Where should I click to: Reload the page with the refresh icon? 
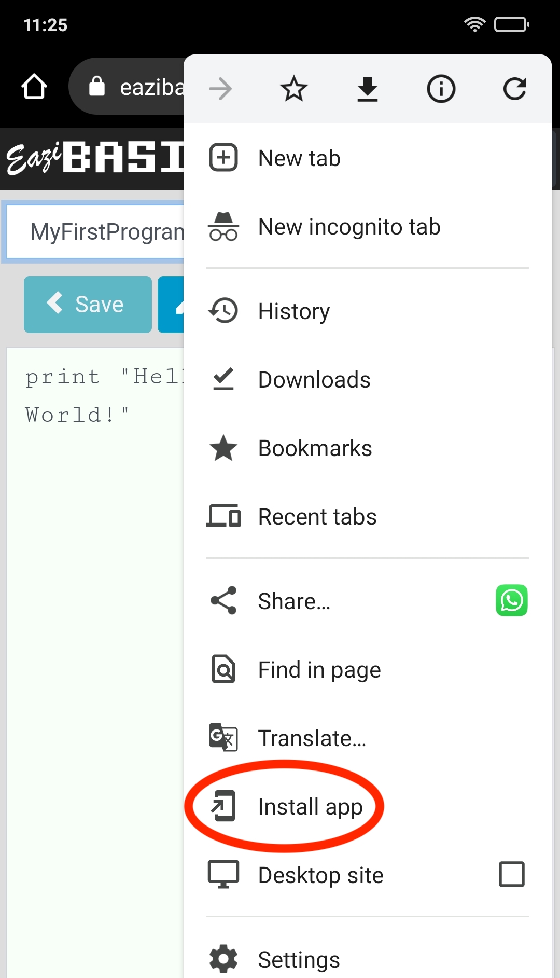pyautogui.click(x=514, y=89)
